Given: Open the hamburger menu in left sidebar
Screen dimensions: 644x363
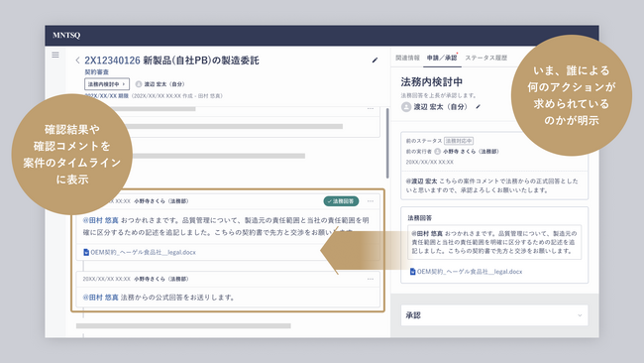Looking at the screenshot, I should click(x=55, y=55).
